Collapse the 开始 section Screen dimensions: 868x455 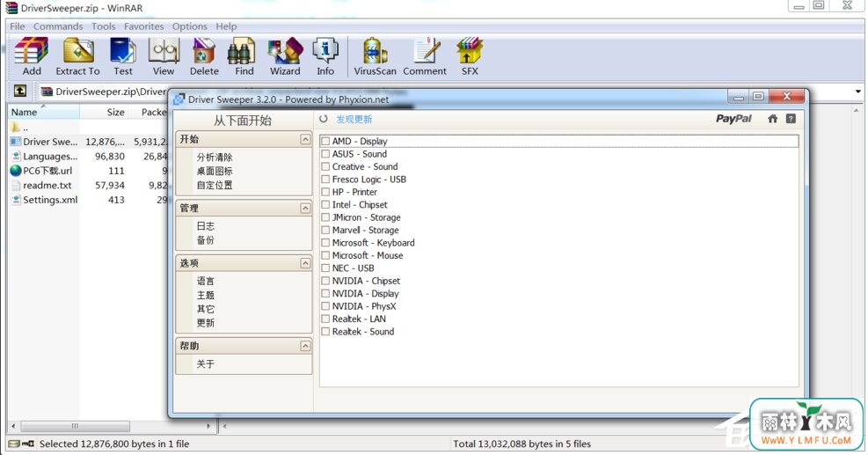(305, 139)
